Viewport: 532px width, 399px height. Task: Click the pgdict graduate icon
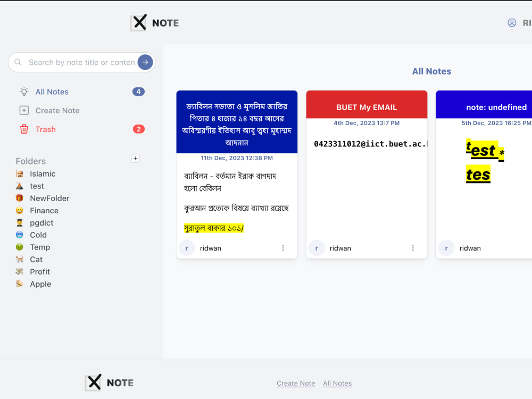point(20,223)
